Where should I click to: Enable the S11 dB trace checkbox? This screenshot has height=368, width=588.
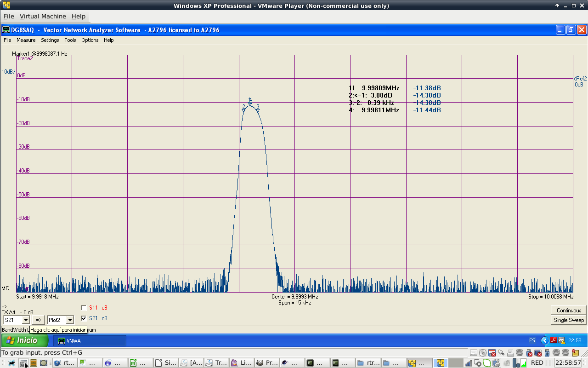point(84,308)
